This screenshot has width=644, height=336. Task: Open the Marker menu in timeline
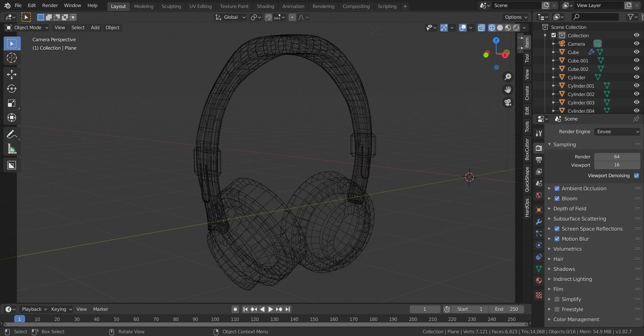tap(101, 309)
